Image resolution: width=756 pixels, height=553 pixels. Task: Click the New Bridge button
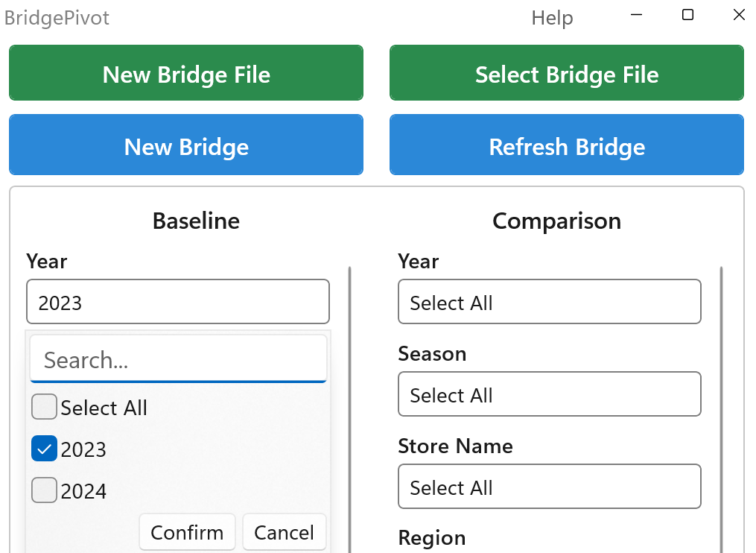pyautogui.click(x=185, y=145)
